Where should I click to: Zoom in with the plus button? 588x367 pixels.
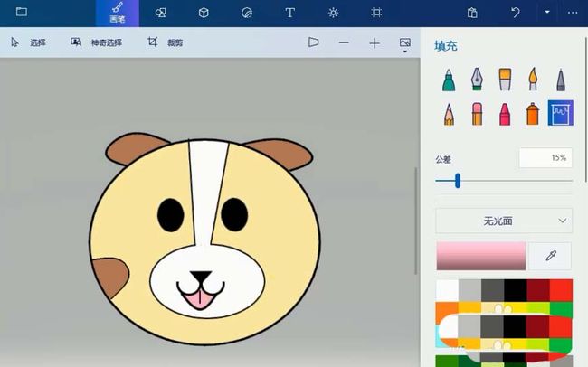[x=375, y=43]
